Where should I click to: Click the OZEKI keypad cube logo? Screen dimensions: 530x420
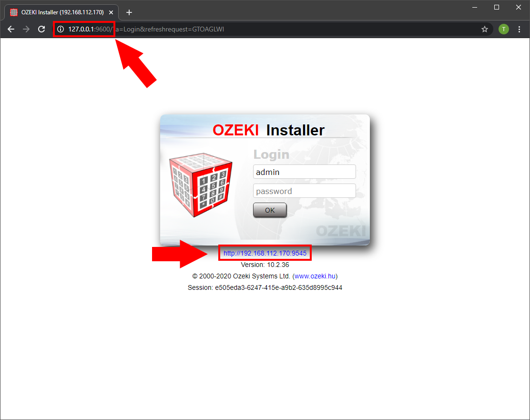(x=201, y=184)
